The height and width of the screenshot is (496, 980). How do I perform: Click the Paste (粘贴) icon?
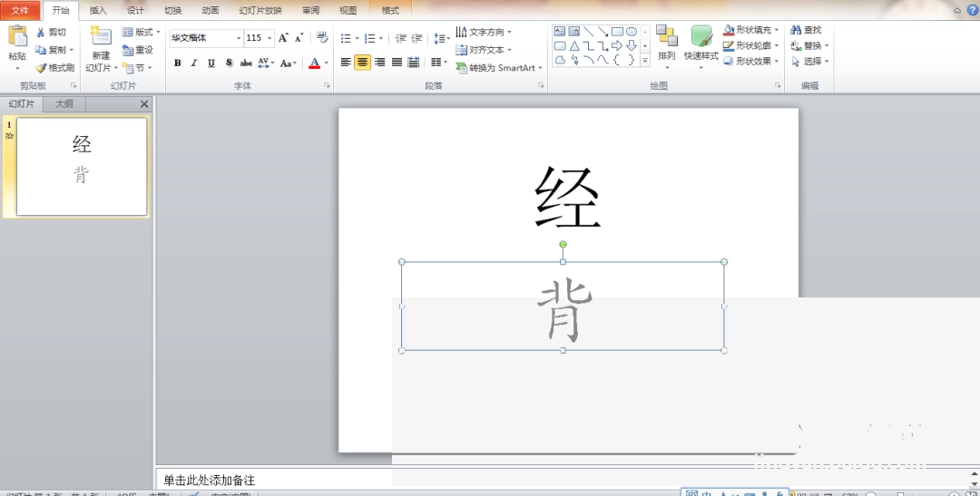pos(17,36)
